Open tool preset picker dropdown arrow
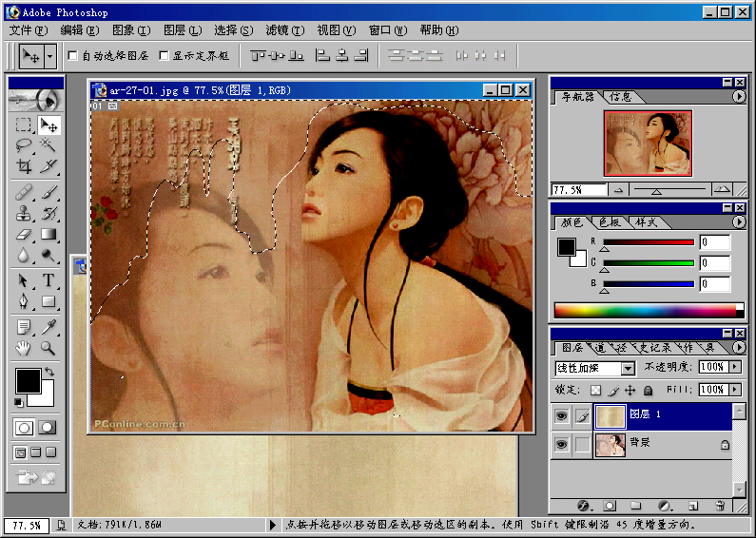This screenshot has height=538, width=756. click(x=50, y=56)
